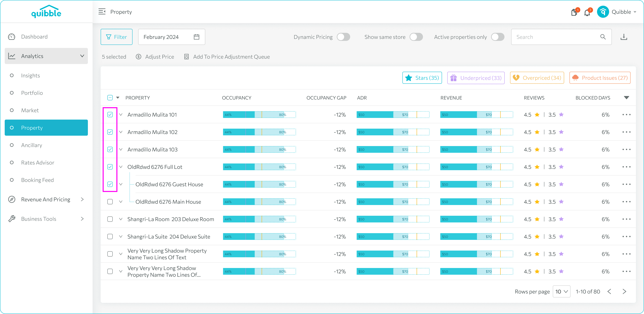
Task: Check the OldRdwd 6276 Main House checkbox
Action: click(x=110, y=202)
